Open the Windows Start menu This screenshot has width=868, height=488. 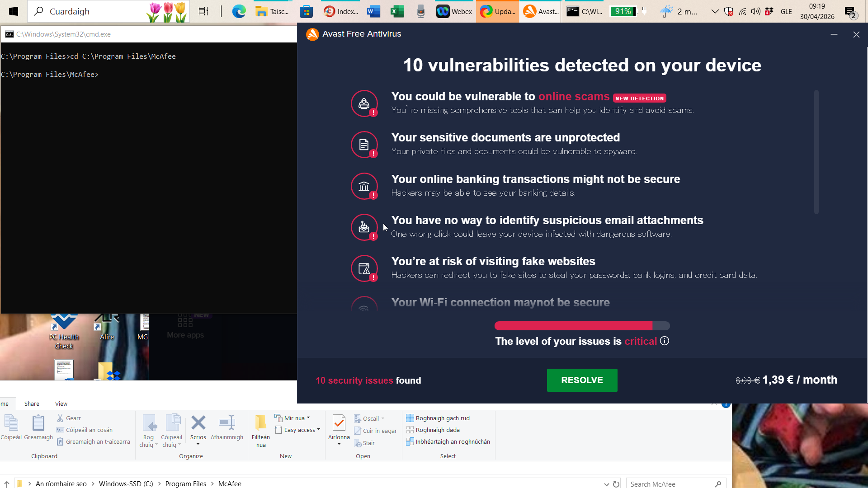(x=14, y=11)
